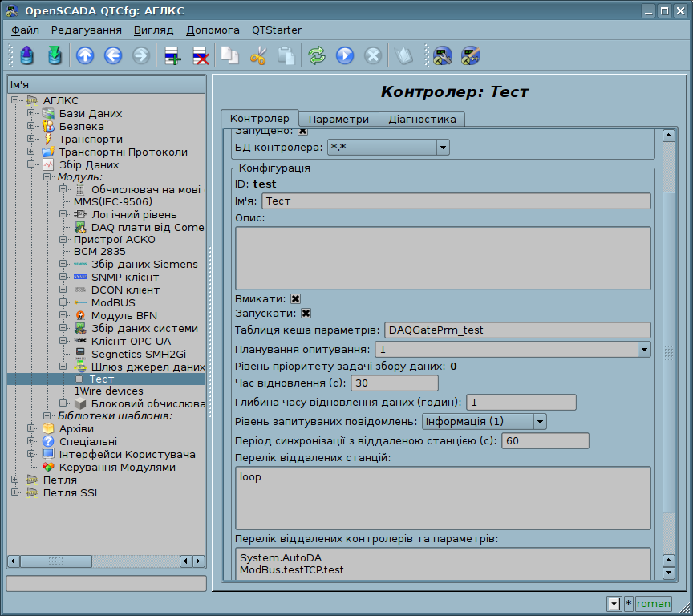Screen dimensions: 693x616
Task: Select the ModBUS tree item
Action: 112,302
